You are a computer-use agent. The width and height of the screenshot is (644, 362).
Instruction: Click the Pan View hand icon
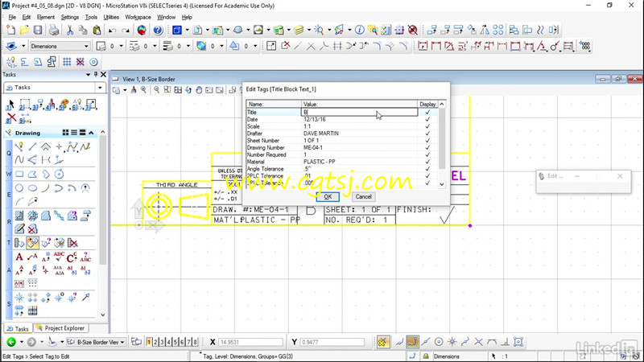pos(199,90)
